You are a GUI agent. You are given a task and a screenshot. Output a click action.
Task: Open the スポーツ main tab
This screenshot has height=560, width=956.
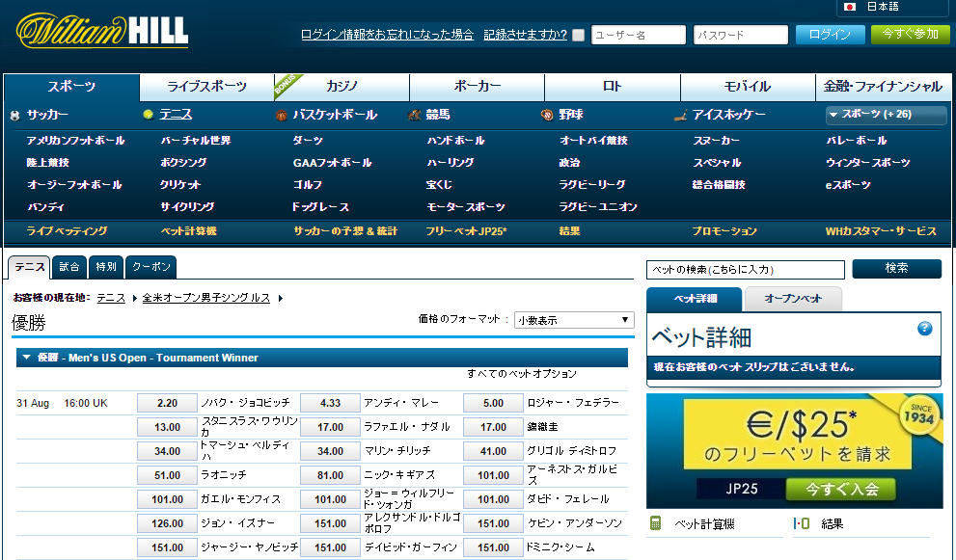[x=72, y=87]
